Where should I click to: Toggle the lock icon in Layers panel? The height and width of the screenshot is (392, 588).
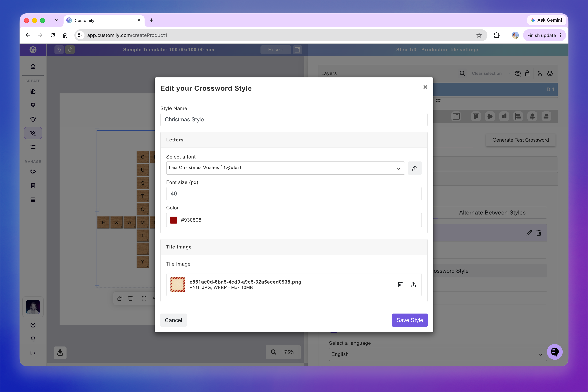[x=527, y=73]
